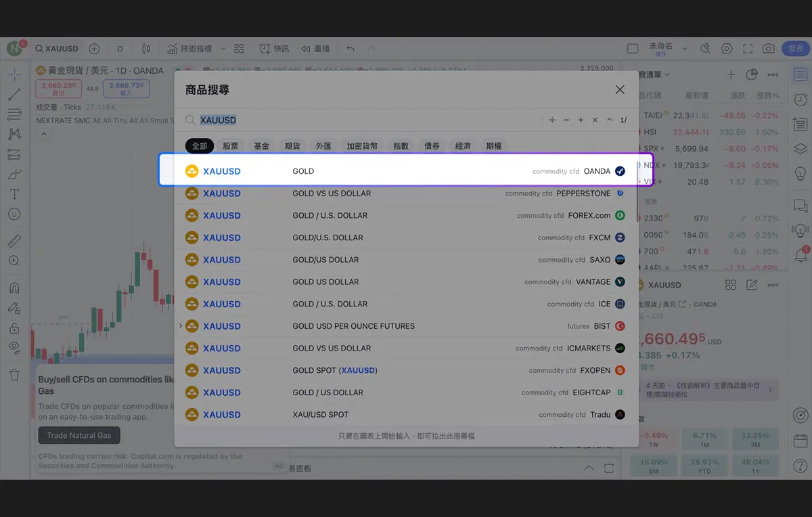Open the 未命名 layout dropdown arrow
Viewport: 812px width, 517px height.
pos(685,49)
